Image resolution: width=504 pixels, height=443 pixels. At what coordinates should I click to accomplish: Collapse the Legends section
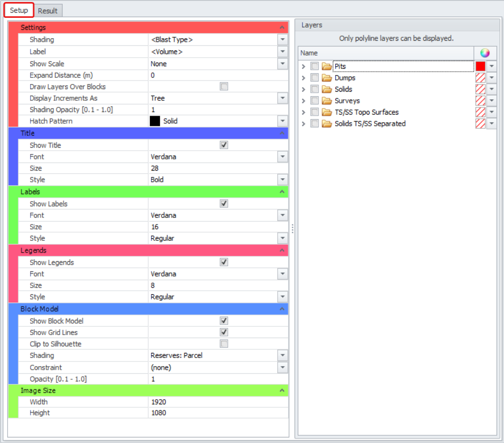[282, 250]
